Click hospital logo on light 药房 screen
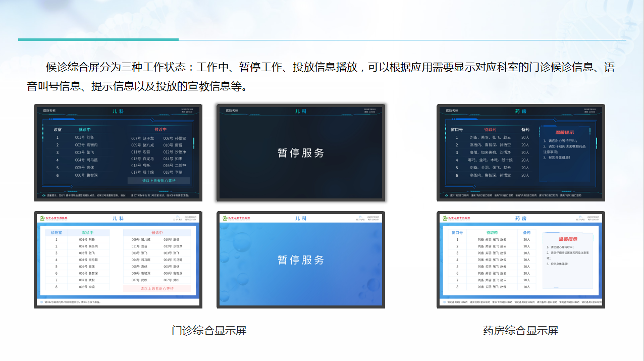 (x=456, y=218)
